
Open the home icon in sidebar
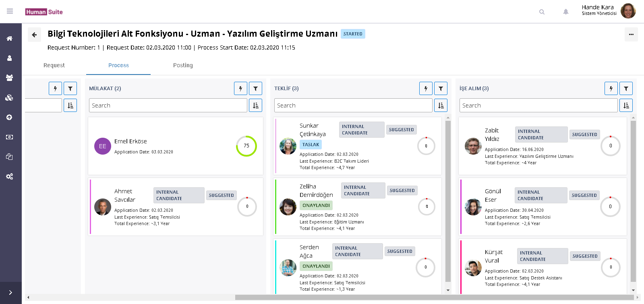tap(9, 39)
